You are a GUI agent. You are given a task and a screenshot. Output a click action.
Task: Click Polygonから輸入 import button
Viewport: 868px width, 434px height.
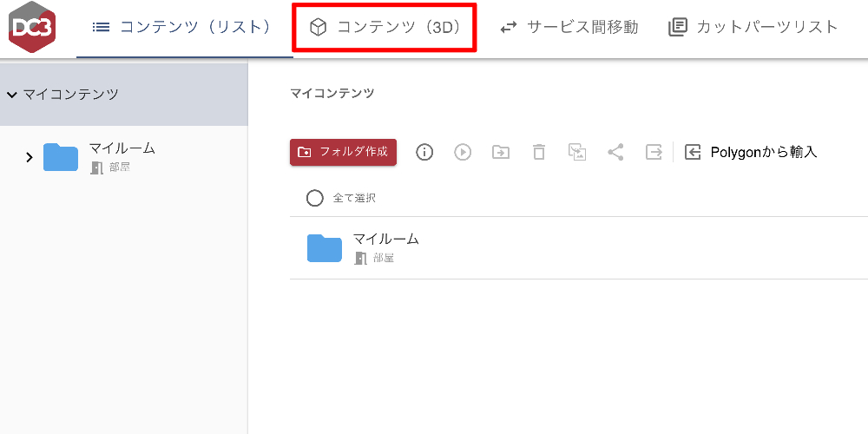pyautogui.click(x=751, y=152)
